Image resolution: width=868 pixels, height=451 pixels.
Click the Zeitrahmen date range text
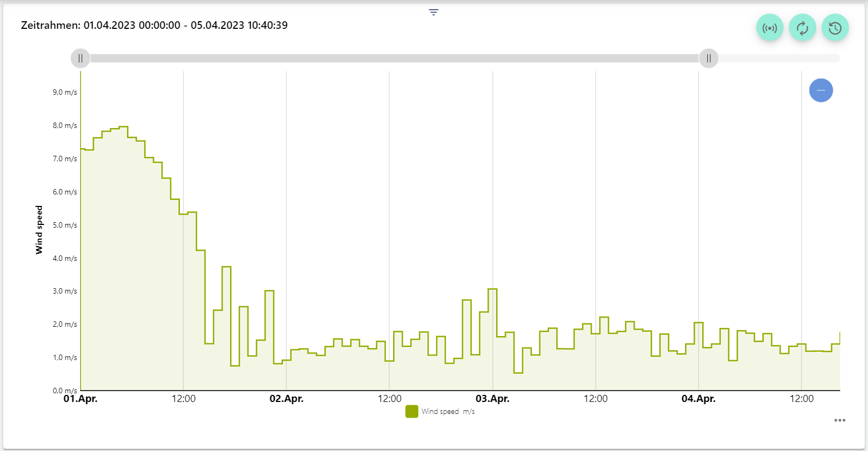[x=154, y=26]
